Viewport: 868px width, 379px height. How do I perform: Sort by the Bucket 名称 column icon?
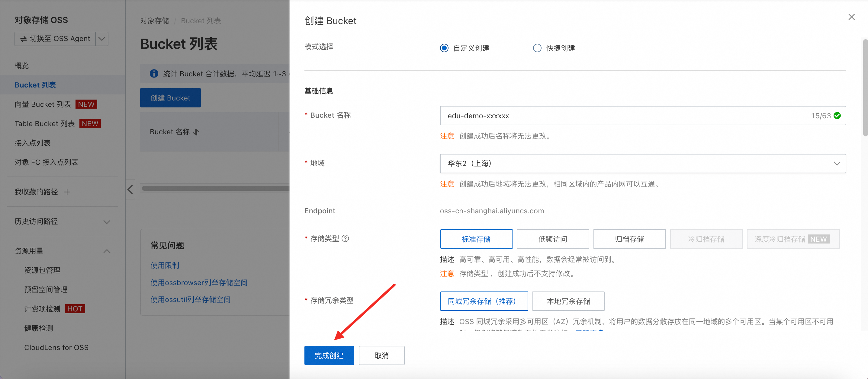[x=196, y=132]
